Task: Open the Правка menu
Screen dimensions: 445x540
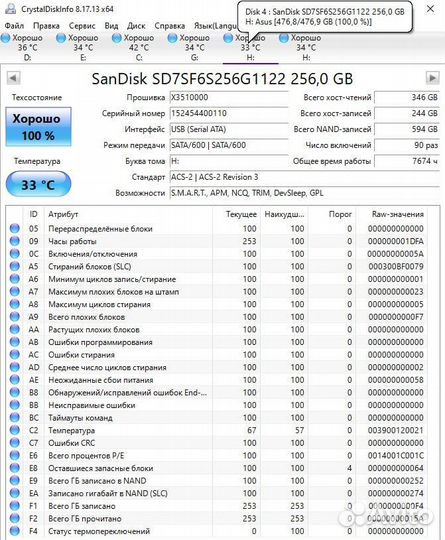Action: (x=46, y=26)
